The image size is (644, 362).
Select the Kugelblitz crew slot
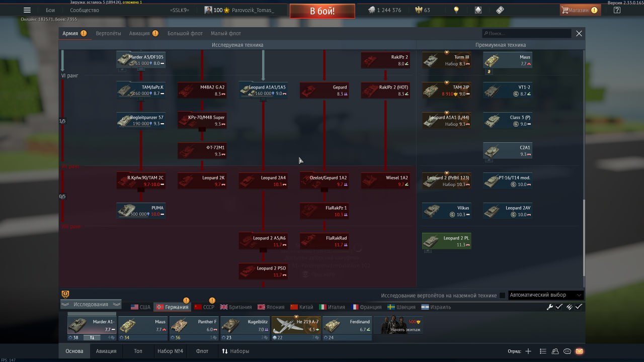(245, 328)
